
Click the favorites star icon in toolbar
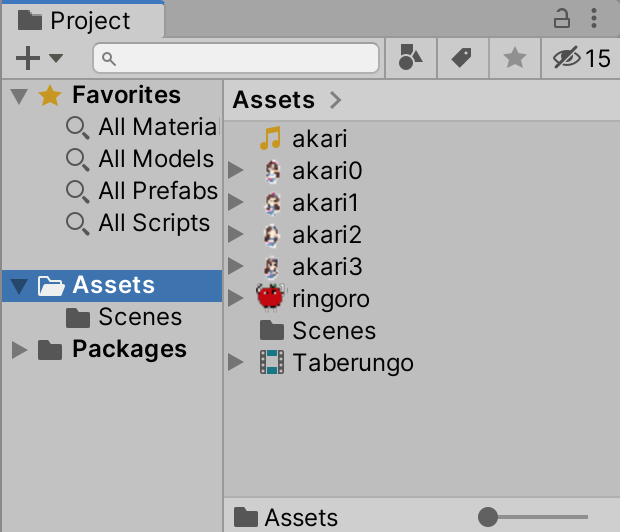pos(515,58)
